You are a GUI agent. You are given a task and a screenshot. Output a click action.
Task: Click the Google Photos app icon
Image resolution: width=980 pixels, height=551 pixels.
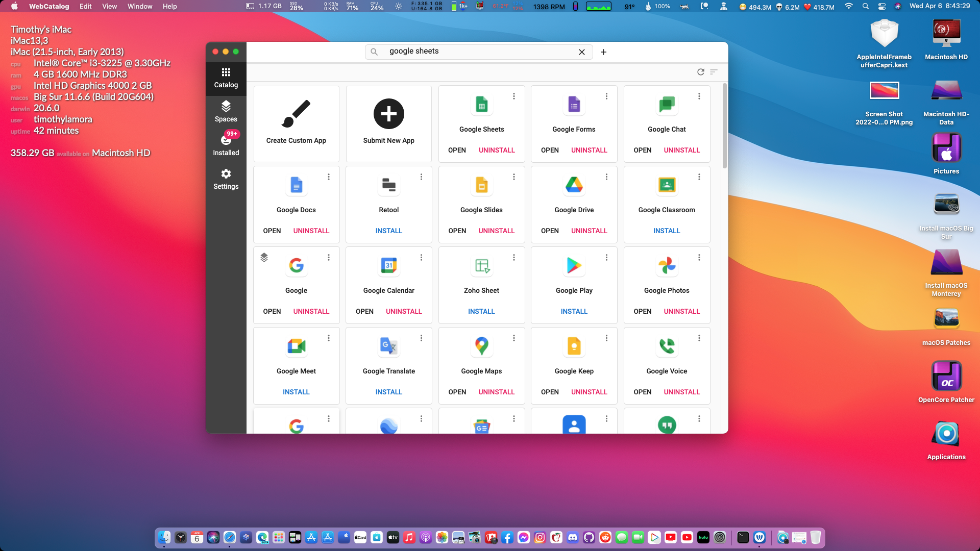(x=667, y=265)
